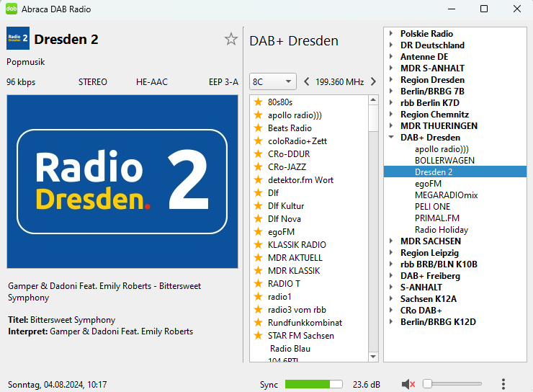Select egoFM in ensemble tree
533x392 pixels.
428,184
